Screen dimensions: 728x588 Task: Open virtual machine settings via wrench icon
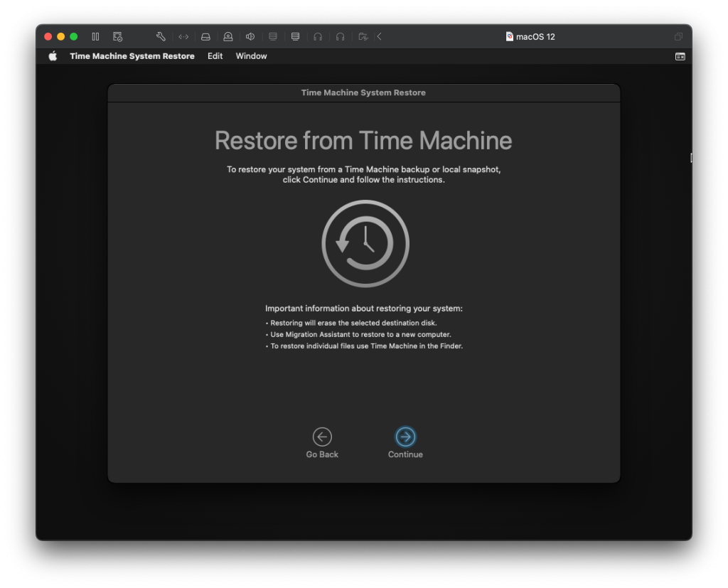pyautogui.click(x=161, y=36)
